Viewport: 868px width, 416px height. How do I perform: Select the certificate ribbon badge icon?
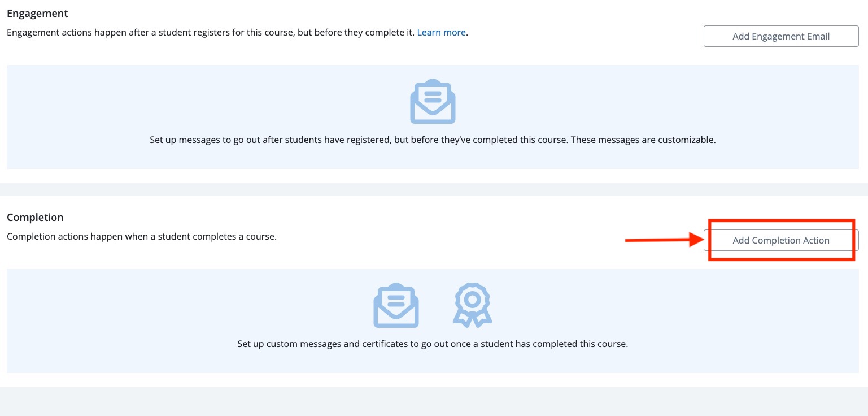(472, 305)
